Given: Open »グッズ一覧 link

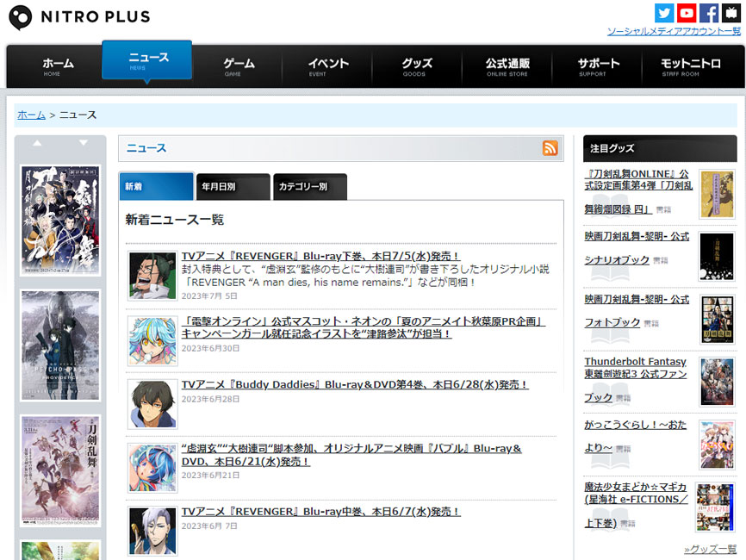Looking at the screenshot, I should [710, 549].
